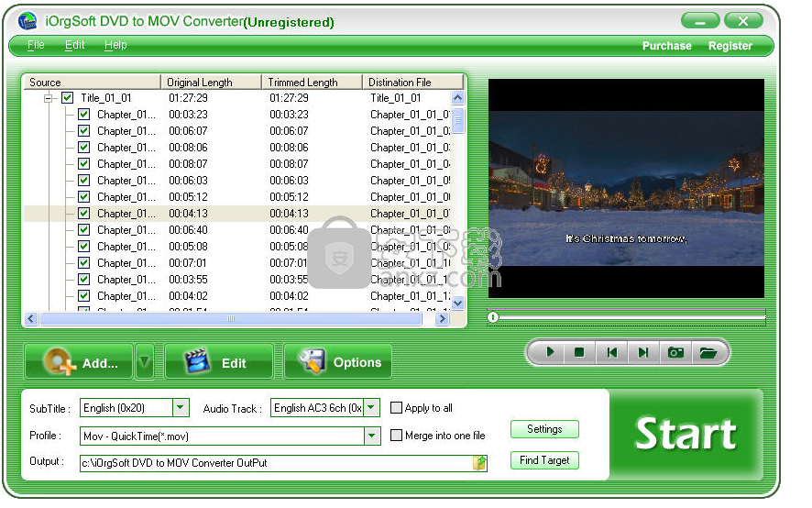The height and width of the screenshot is (508, 812).
Task: Click the Register link
Action: pyautogui.click(x=730, y=46)
